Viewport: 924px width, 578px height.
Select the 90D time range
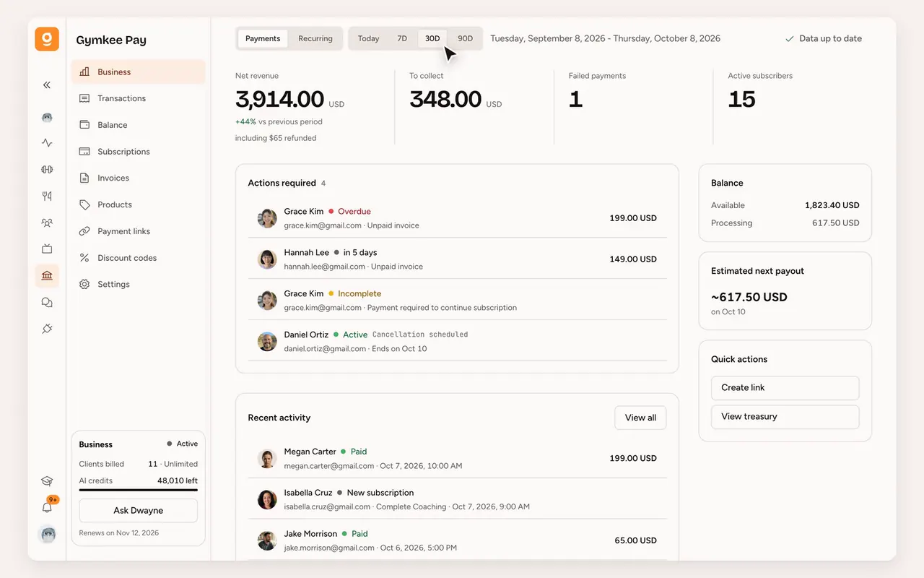[x=465, y=39]
